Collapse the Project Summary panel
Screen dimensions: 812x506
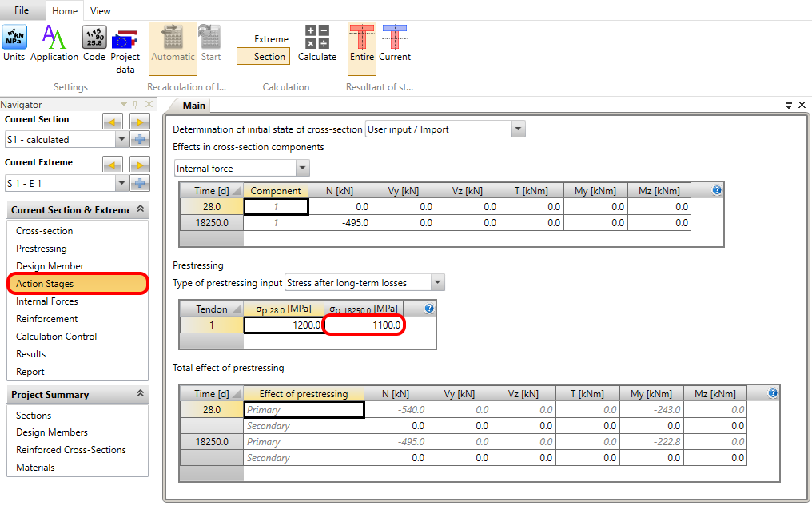coord(141,394)
